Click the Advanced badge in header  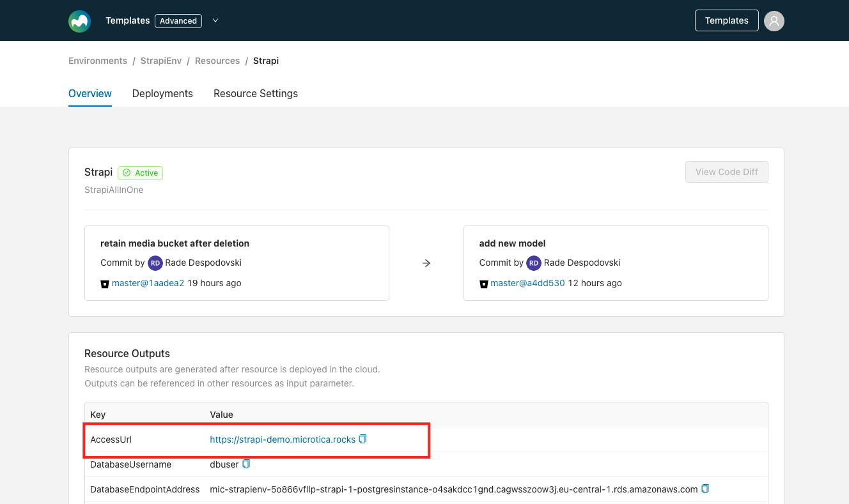[x=178, y=20]
